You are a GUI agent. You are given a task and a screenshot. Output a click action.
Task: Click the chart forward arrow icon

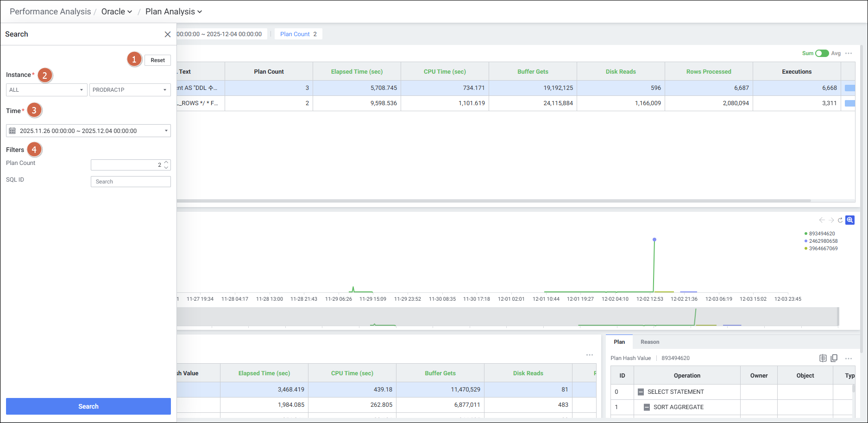coord(831,220)
